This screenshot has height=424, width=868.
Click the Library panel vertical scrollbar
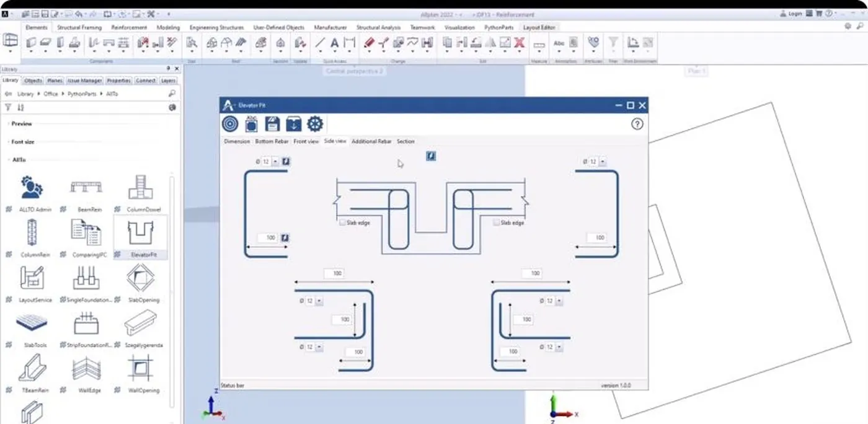click(x=172, y=291)
